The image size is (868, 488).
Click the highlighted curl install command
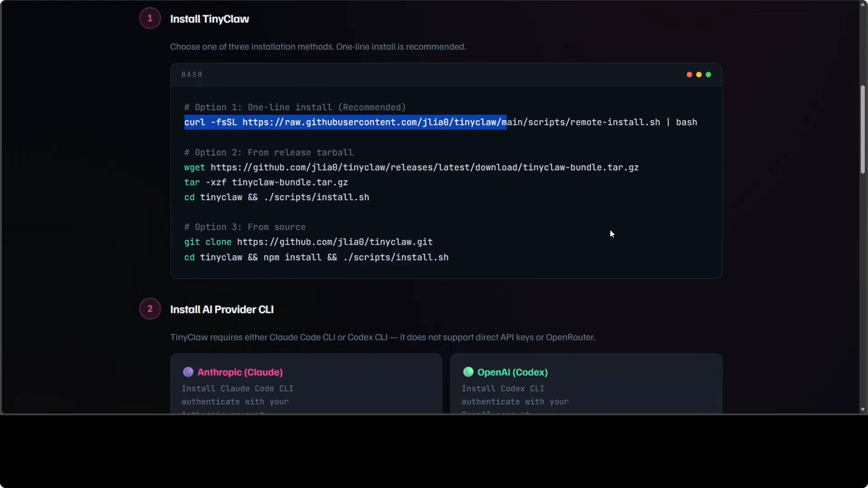pos(345,122)
